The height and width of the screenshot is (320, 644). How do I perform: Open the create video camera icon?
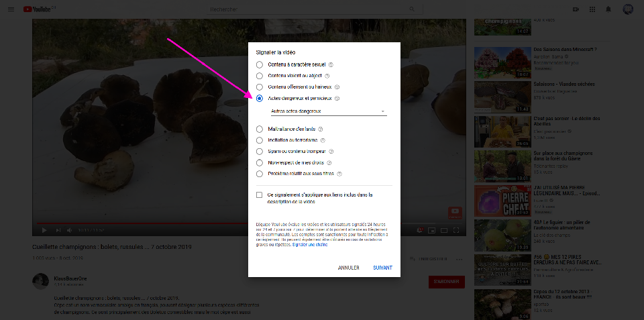pyautogui.click(x=576, y=9)
